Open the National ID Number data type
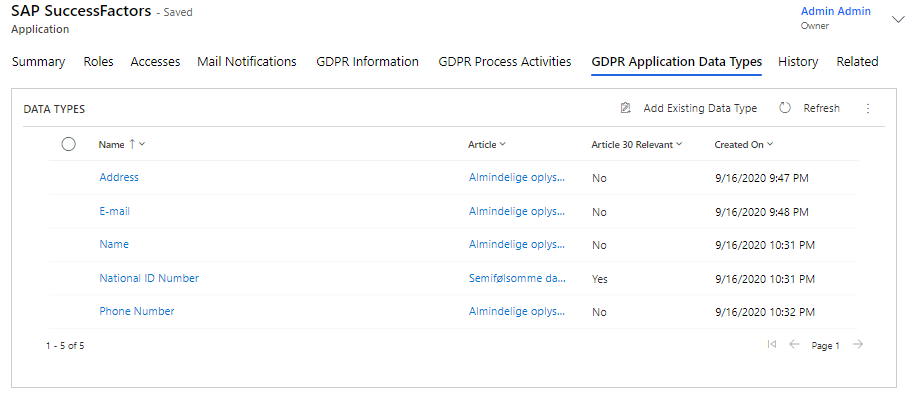Screen dimensions: 913x420 149,278
